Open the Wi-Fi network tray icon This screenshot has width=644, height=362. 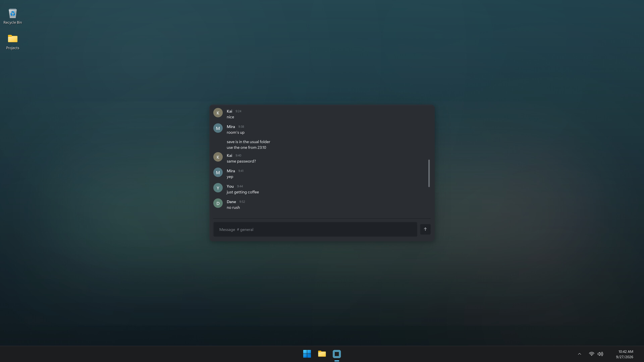tap(591, 354)
